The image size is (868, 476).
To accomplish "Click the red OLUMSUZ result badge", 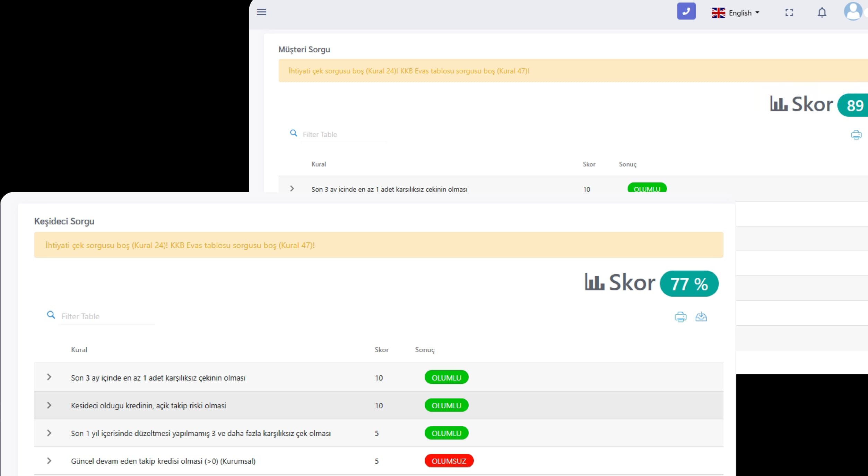I will coord(449,461).
